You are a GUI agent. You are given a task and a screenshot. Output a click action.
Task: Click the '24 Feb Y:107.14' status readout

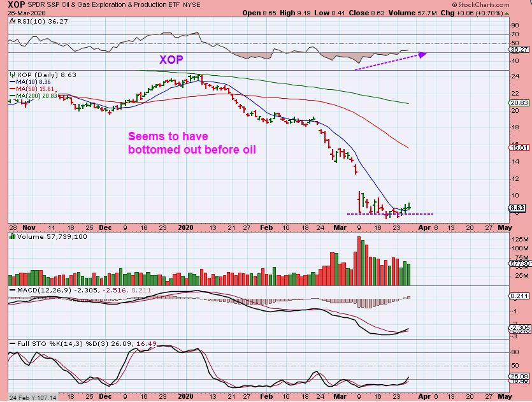pos(32,398)
